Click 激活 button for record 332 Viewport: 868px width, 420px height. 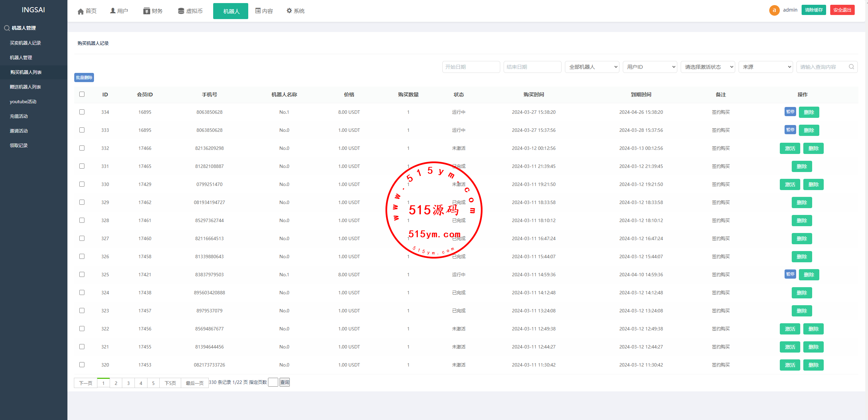790,149
